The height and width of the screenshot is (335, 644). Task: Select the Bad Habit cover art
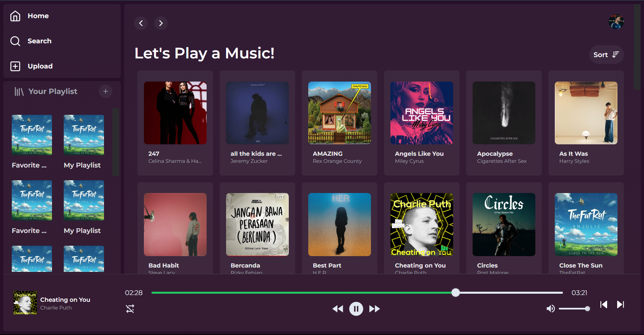click(175, 225)
